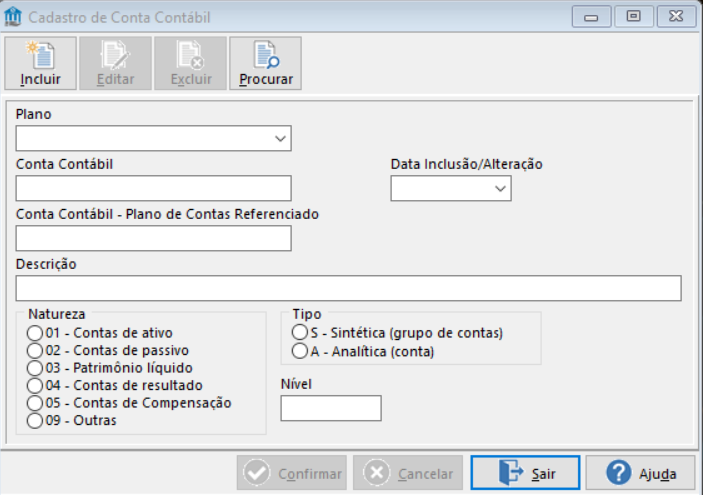Screen dimensions: 703x495
Task: Click the Incluir toolbar button
Action: pos(40,63)
